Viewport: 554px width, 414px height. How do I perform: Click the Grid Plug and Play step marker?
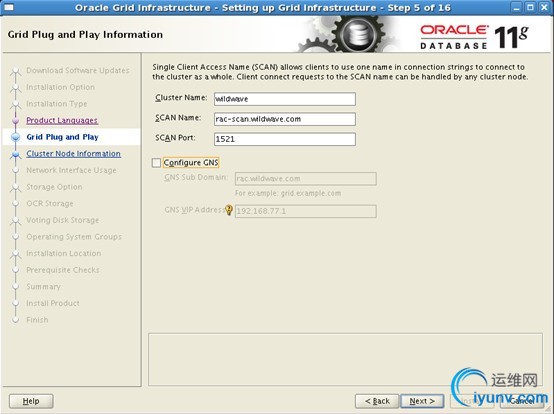pyautogui.click(x=16, y=137)
